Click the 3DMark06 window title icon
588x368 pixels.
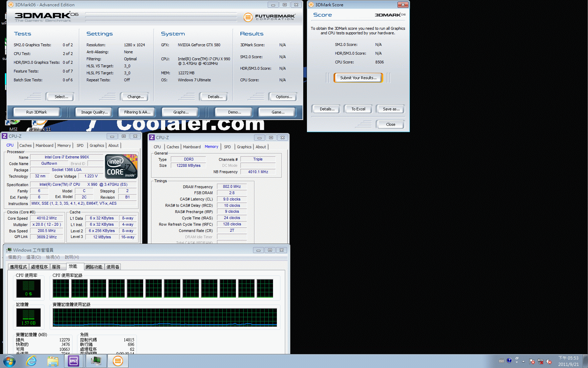coord(11,5)
